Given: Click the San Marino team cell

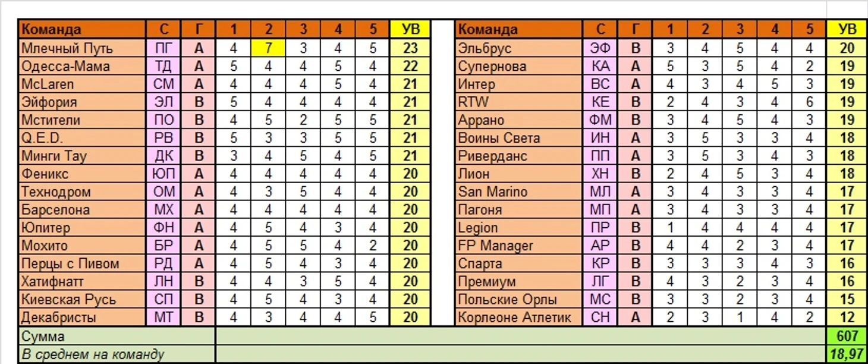Looking at the screenshot, I should (x=519, y=192).
